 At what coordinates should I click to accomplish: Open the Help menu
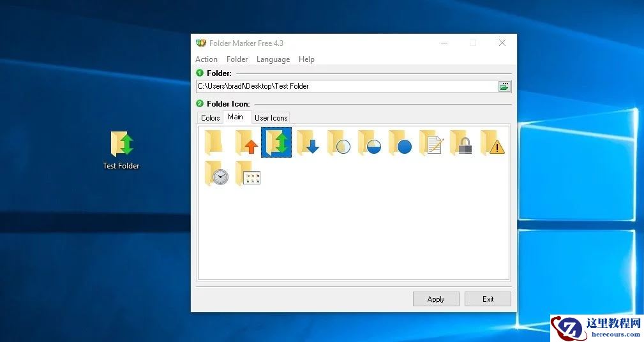point(306,59)
